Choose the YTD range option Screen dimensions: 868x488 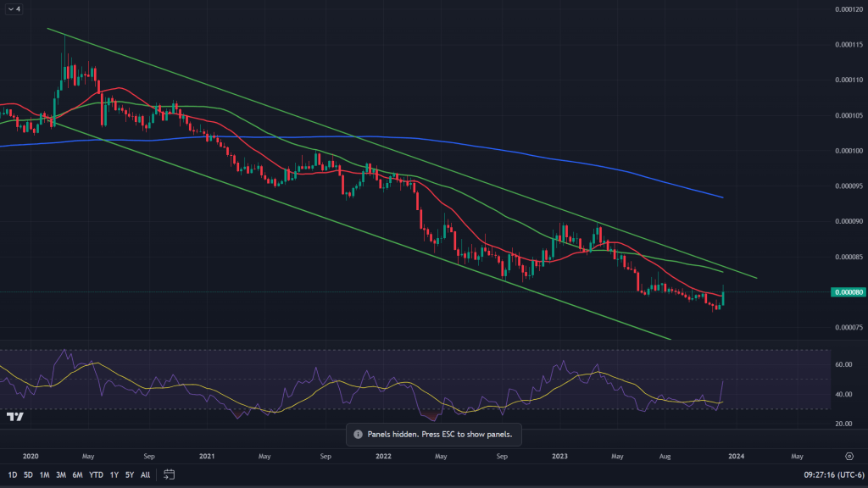tap(95, 474)
